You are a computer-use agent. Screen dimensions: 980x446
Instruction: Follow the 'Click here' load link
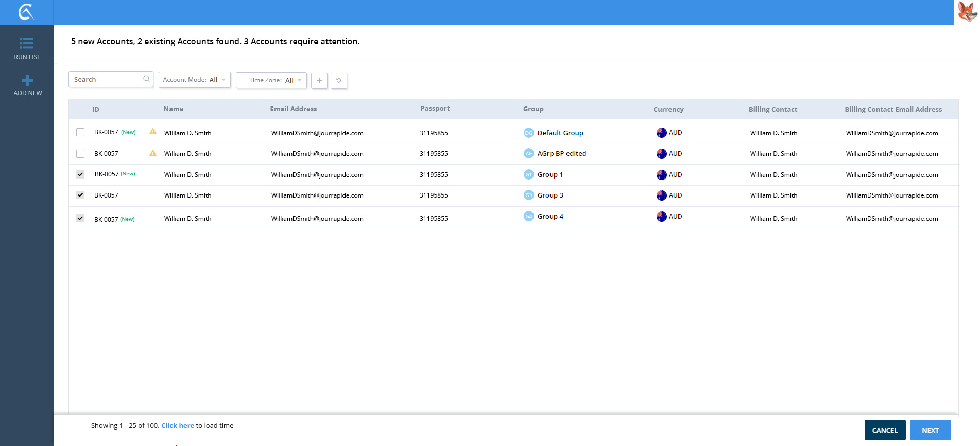[178, 425]
